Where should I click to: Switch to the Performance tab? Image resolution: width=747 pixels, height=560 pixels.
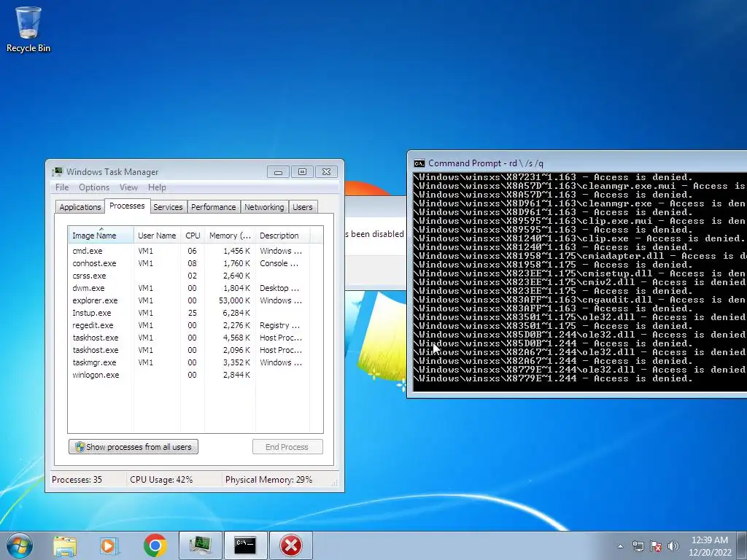(x=214, y=207)
